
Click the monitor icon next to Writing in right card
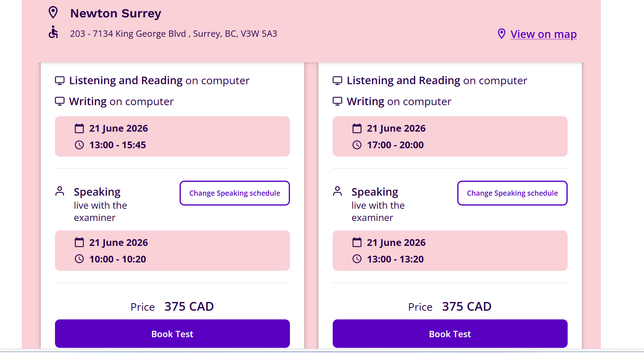click(x=337, y=101)
